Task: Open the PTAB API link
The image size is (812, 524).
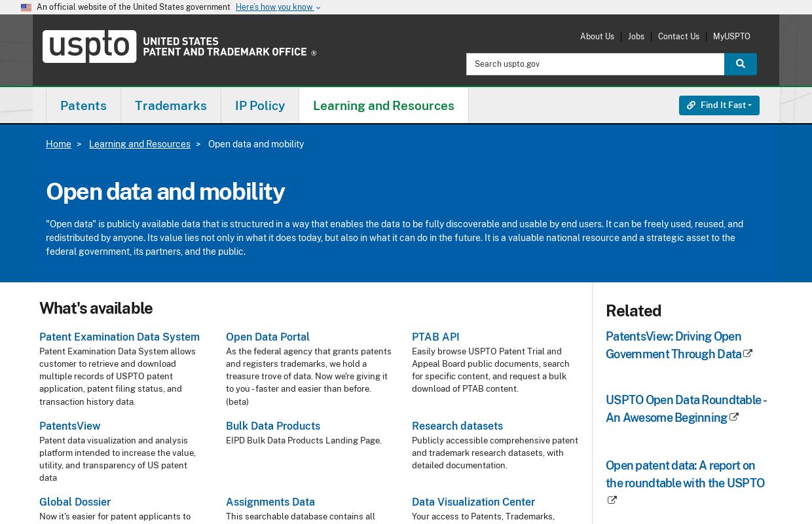Action: (x=435, y=337)
